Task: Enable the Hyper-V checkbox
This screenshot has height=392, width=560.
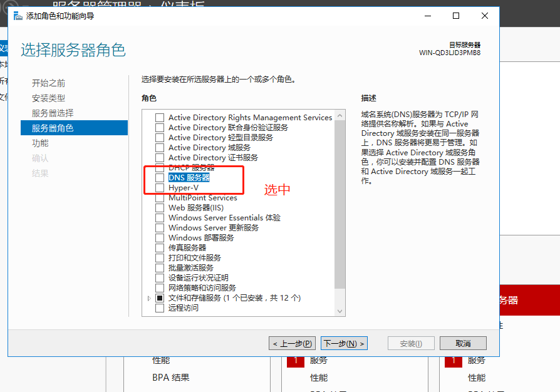Action: (x=160, y=187)
